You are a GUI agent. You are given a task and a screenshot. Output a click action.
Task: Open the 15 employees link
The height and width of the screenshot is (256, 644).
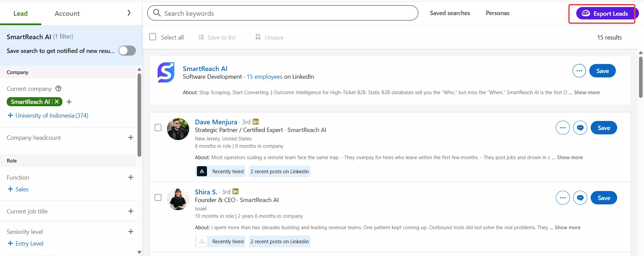(264, 77)
